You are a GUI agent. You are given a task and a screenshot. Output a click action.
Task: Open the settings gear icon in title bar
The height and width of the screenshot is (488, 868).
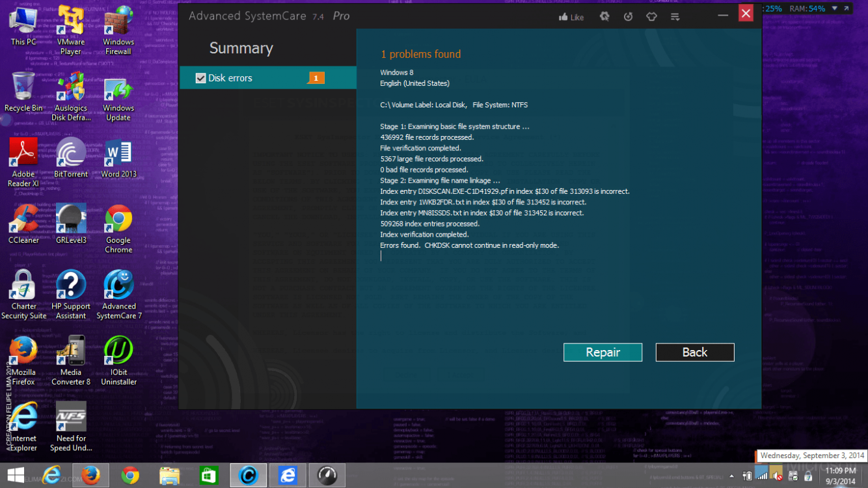click(604, 16)
